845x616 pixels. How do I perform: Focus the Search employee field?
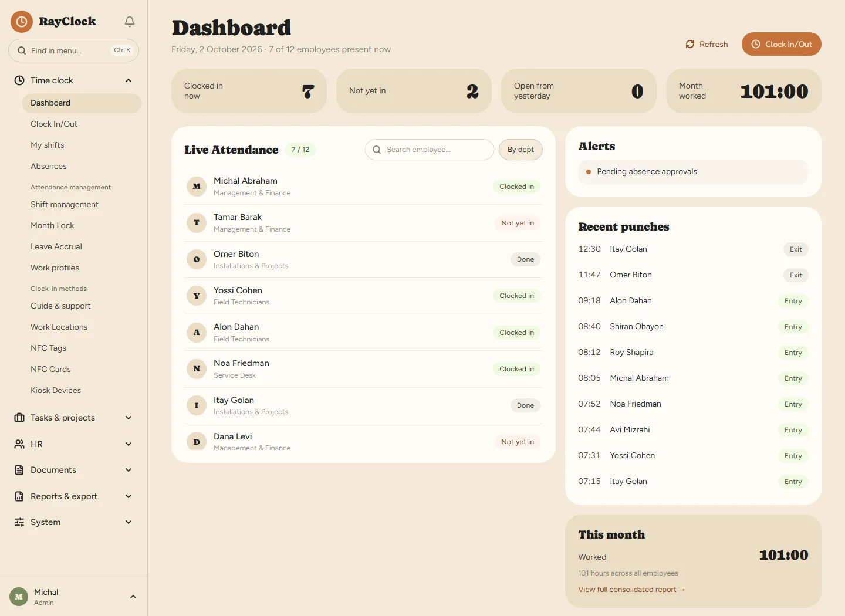430,150
